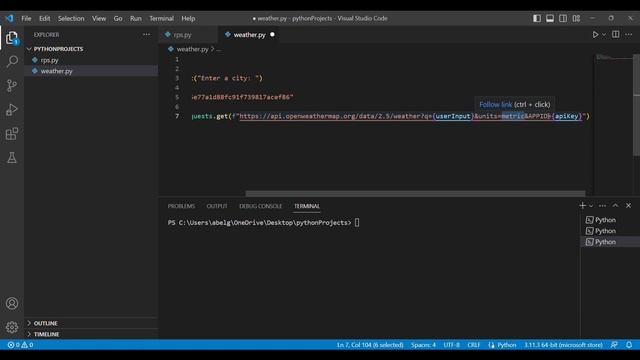
Task: Open Edit menu
Action: click(x=44, y=18)
